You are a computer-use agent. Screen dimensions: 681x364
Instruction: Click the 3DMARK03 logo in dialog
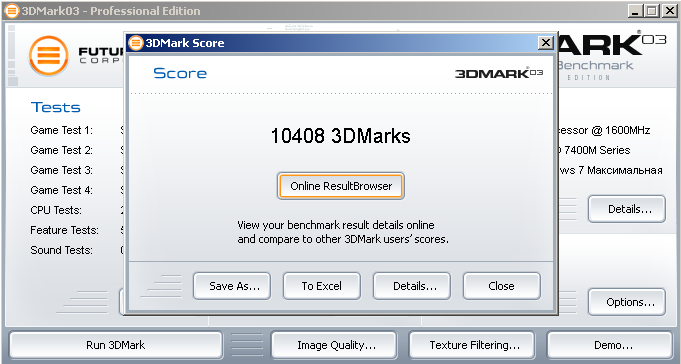499,73
